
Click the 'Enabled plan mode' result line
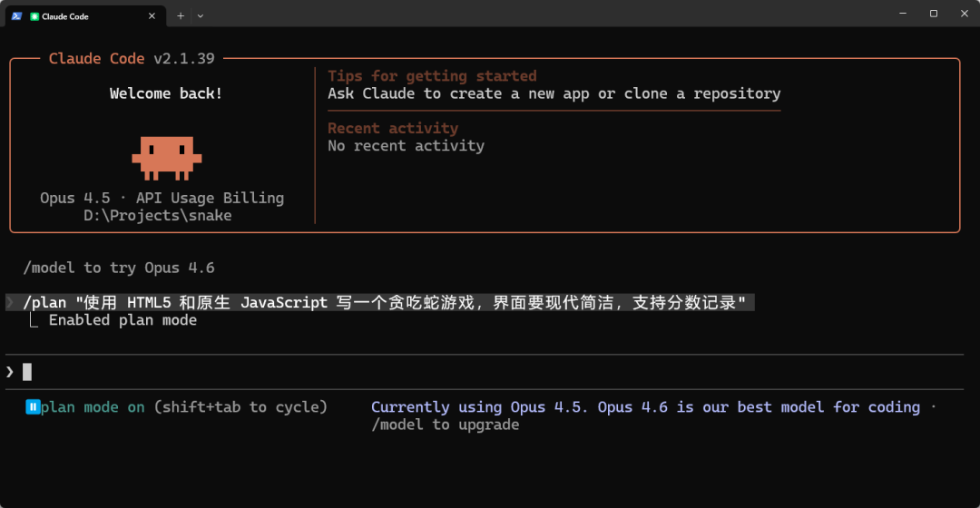tap(122, 320)
